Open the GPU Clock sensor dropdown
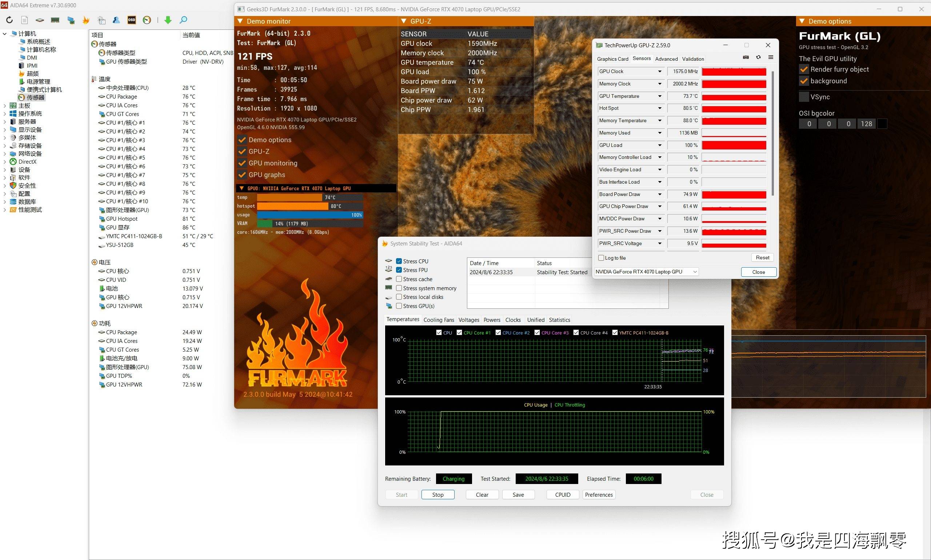The width and height of the screenshot is (931, 560). click(660, 71)
